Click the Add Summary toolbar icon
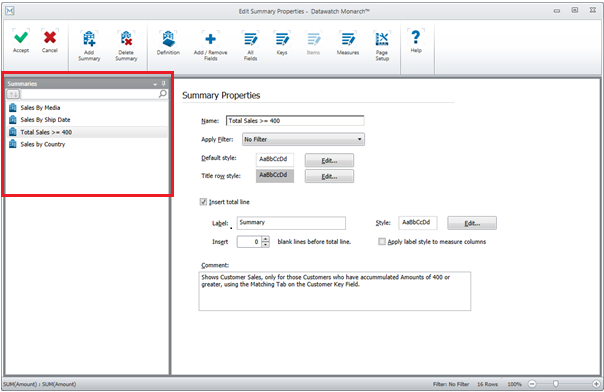 (x=89, y=39)
